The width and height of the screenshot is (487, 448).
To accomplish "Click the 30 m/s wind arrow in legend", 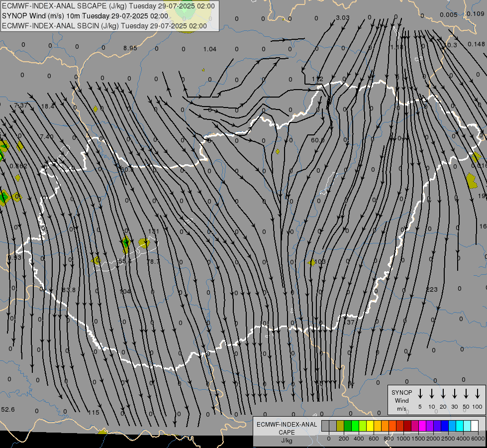I will (454, 394).
